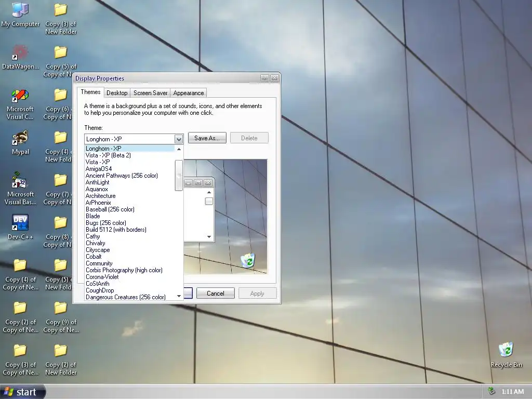This screenshot has width=532, height=399.
Task: Choose Baseball (256 color) theme
Action: coord(129,209)
